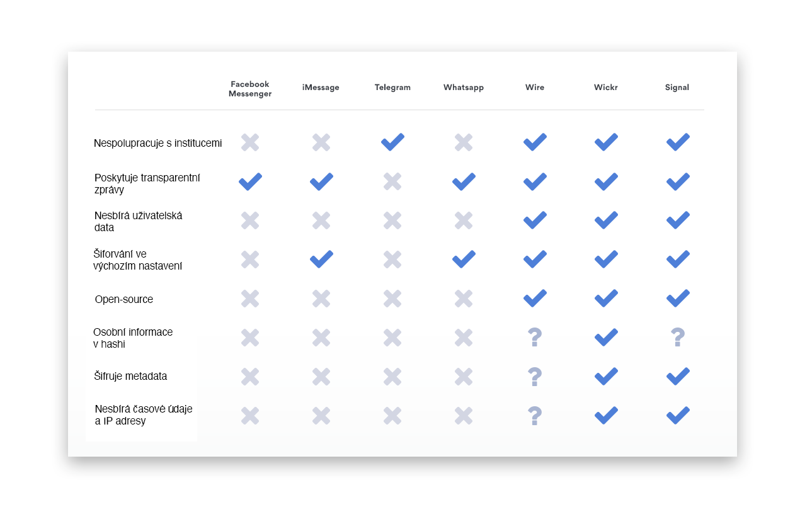Click the Wire question mark for Šifruje metadata
The width and height of the screenshot is (812, 519).
pyautogui.click(x=535, y=377)
